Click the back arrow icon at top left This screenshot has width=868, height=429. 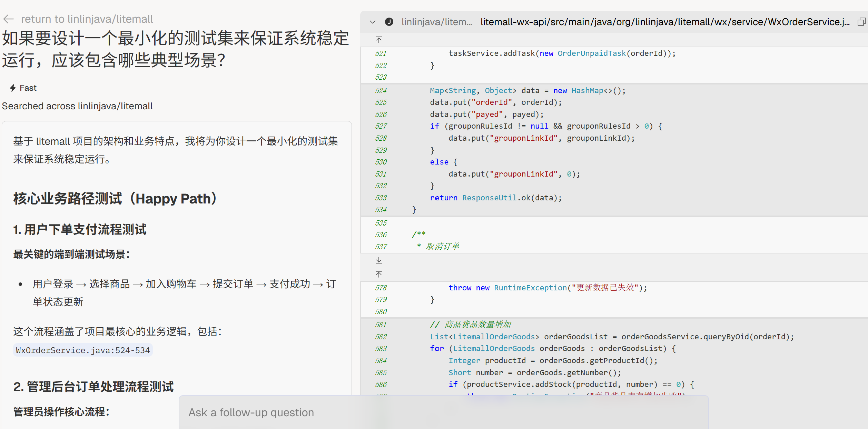point(8,19)
